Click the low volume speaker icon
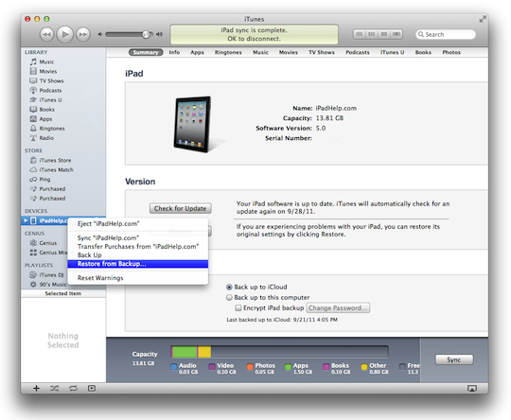Screen dimensions: 511x420 click(x=100, y=34)
